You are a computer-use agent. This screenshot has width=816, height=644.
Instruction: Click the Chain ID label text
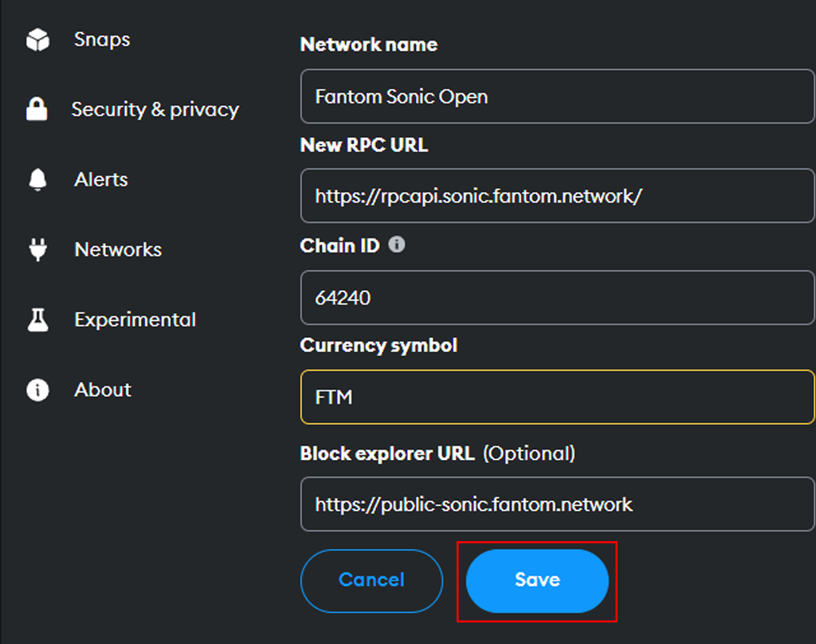coord(339,245)
